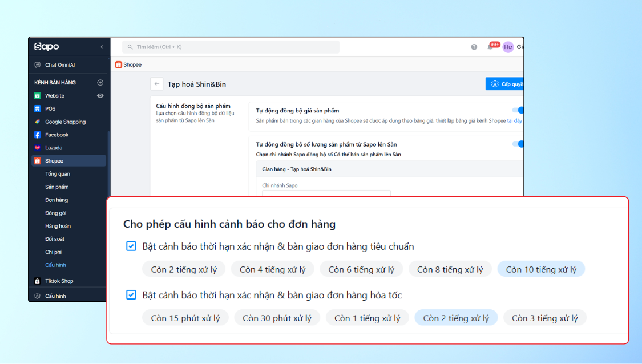Add a sales channel with plus icon
This screenshot has width=642, height=364.
click(100, 83)
